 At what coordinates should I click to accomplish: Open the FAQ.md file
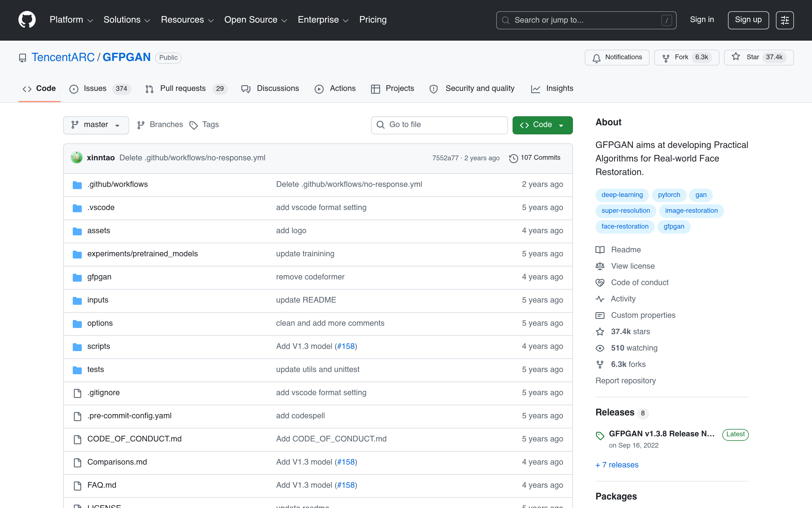click(102, 485)
